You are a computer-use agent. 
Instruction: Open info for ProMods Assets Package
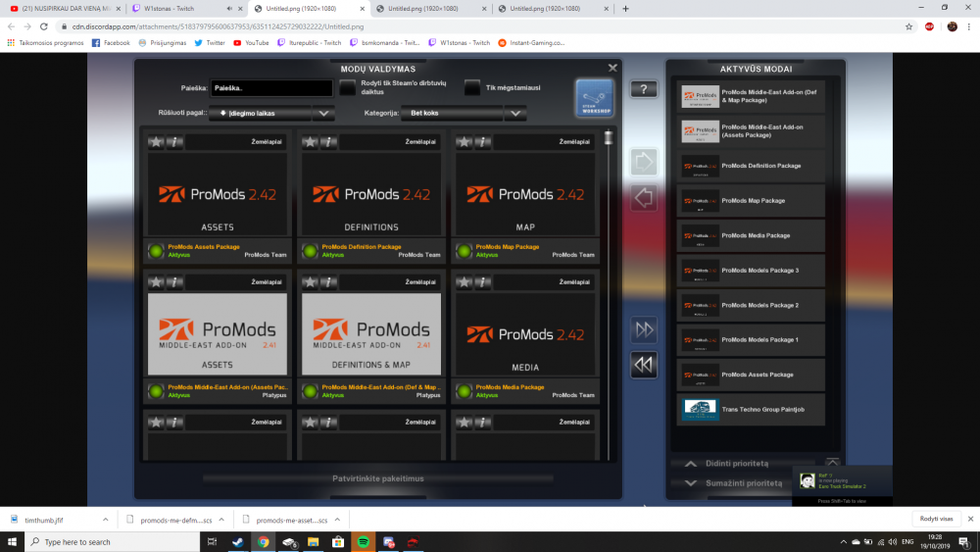pos(175,142)
